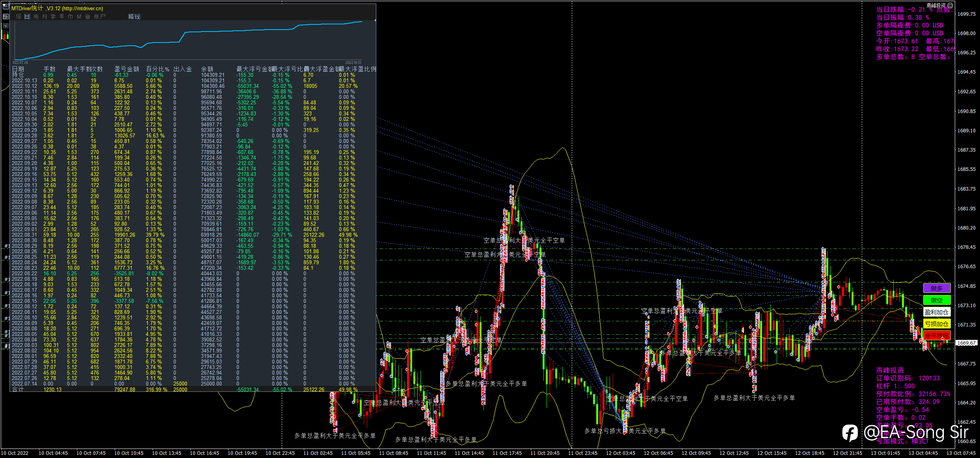
Task: Select the 日 daily statistics tab
Action: 27,17
